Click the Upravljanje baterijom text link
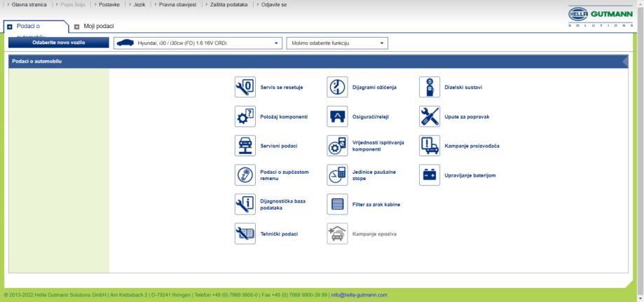This screenshot has height=302, width=644. point(470,175)
